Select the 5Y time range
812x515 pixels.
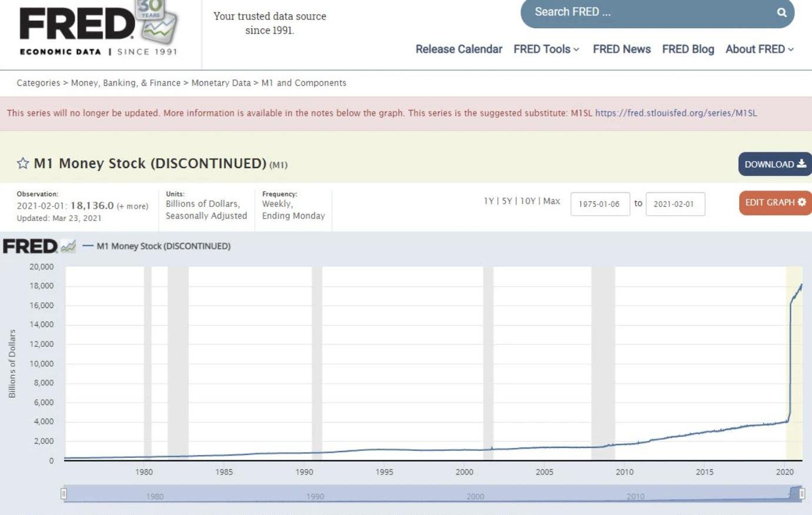tap(506, 201)
